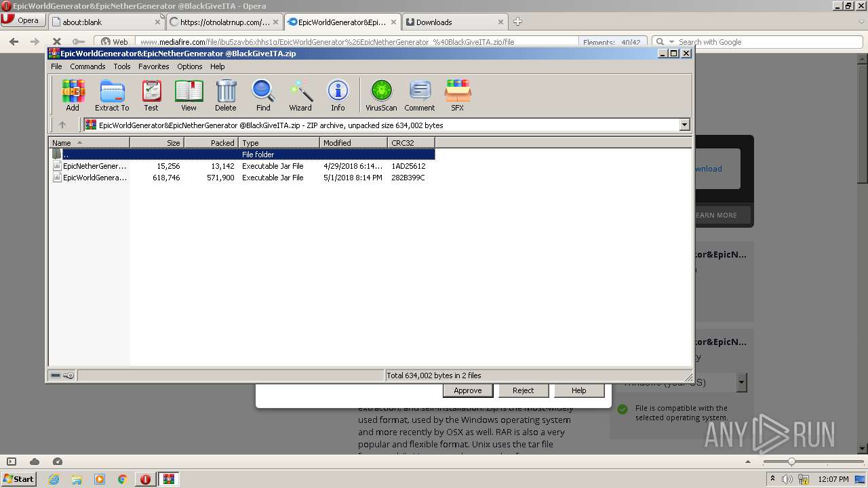868x488 pixels.
Task: Show archive Info
Action: tap(338, 95)
